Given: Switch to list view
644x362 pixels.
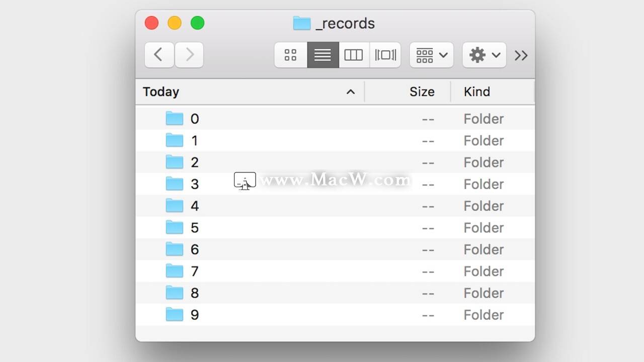Looking at the screenshot, I should [x=323, y=55].
